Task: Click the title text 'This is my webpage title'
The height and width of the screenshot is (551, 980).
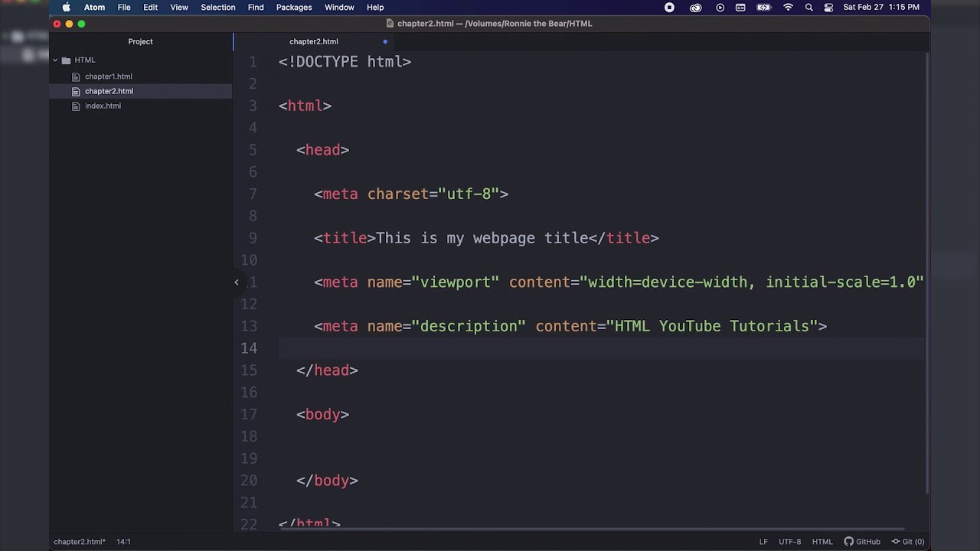Action: (482, 239)
